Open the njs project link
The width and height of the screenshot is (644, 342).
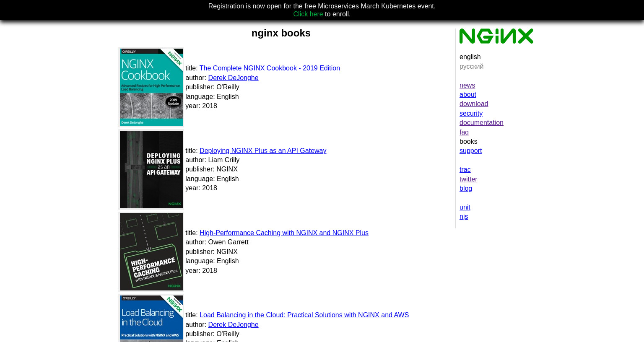[x=464, y=216]
